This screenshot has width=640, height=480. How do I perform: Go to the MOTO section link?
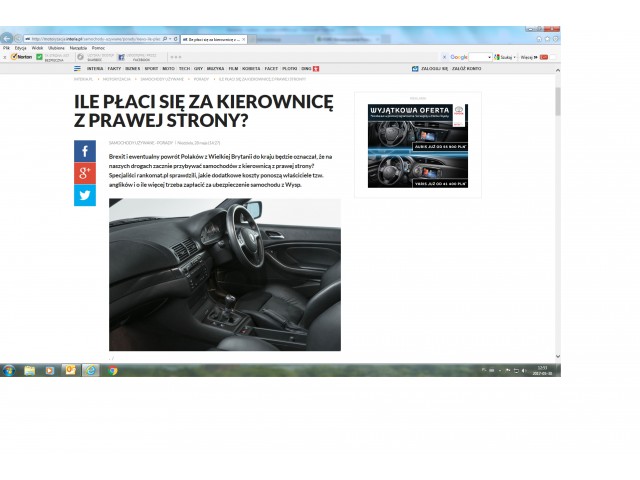[169, 69]
